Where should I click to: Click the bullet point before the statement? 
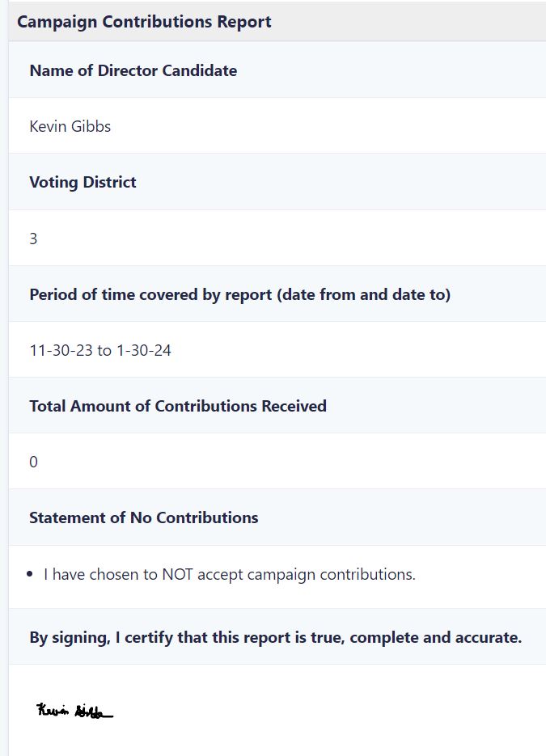pyautogui.click(x=31, y=574)
